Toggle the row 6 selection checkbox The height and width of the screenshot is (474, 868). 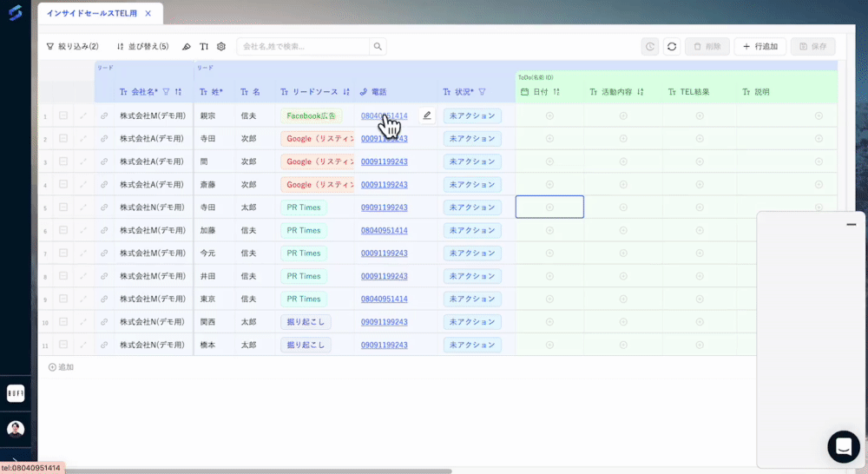click(x=63, y=230)
